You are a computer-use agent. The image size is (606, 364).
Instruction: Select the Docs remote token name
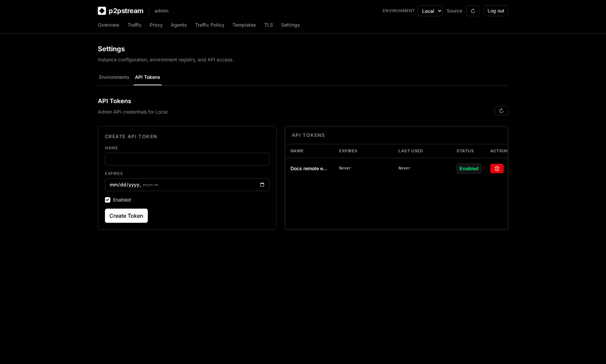tap(309, 169)
